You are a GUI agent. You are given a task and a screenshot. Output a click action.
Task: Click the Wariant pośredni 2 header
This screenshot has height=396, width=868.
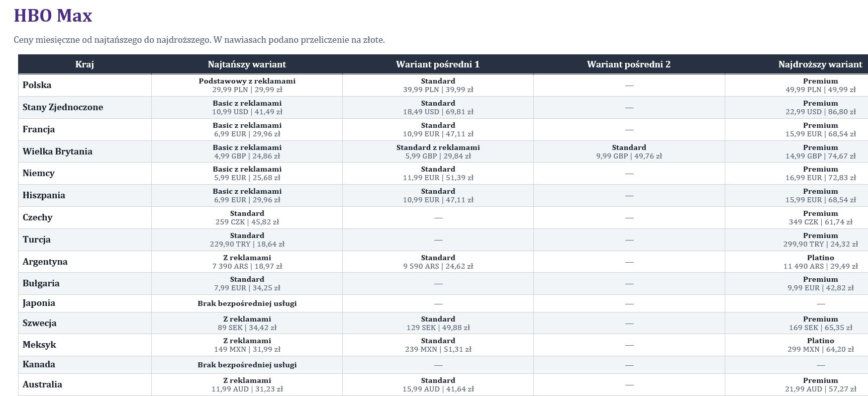point(629,64)
